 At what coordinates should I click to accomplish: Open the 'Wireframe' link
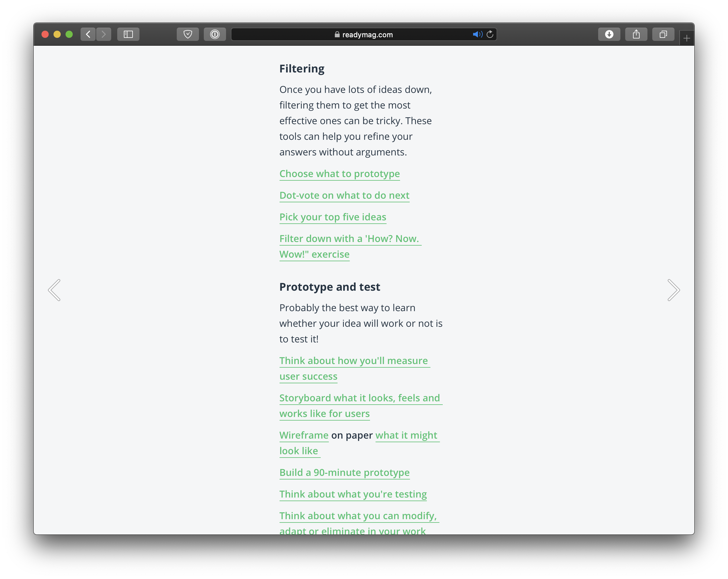coord(304,435)
